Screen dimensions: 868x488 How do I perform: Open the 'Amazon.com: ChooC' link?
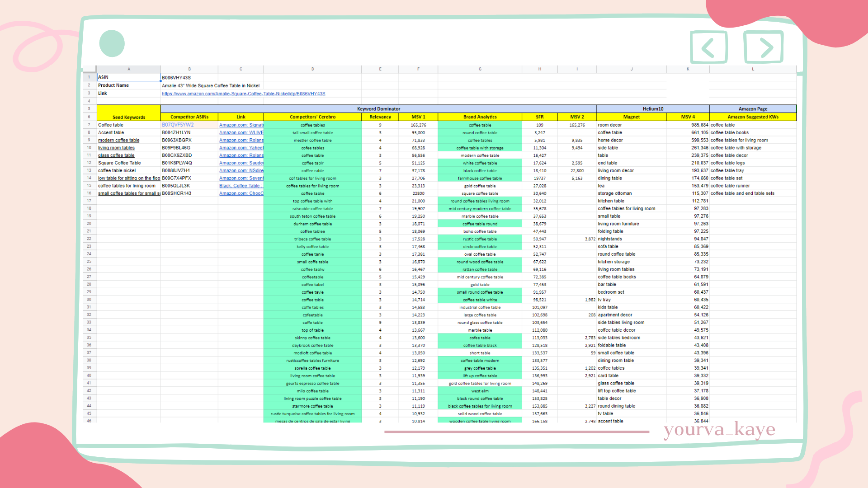241,193
